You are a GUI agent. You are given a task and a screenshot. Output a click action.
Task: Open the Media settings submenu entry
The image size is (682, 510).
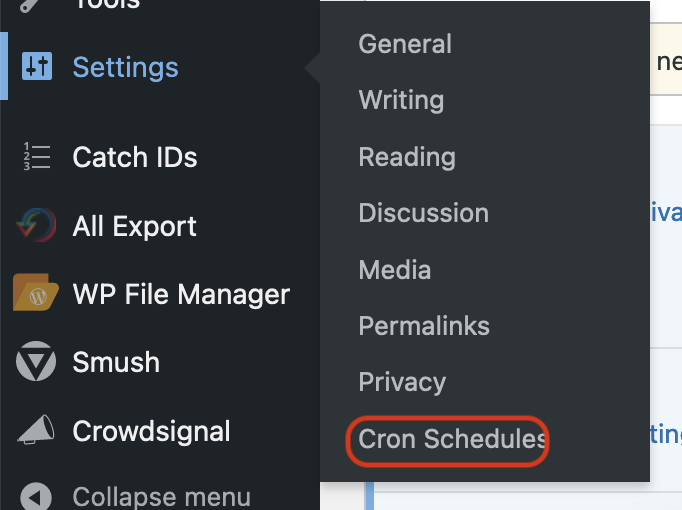coord(395,270)
